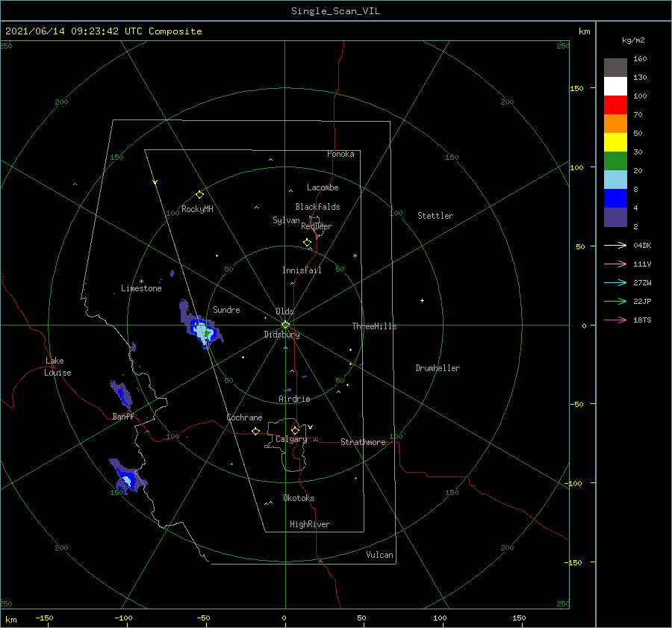Click the Calgary city label

pyautogui.click(x=291, y=439)
